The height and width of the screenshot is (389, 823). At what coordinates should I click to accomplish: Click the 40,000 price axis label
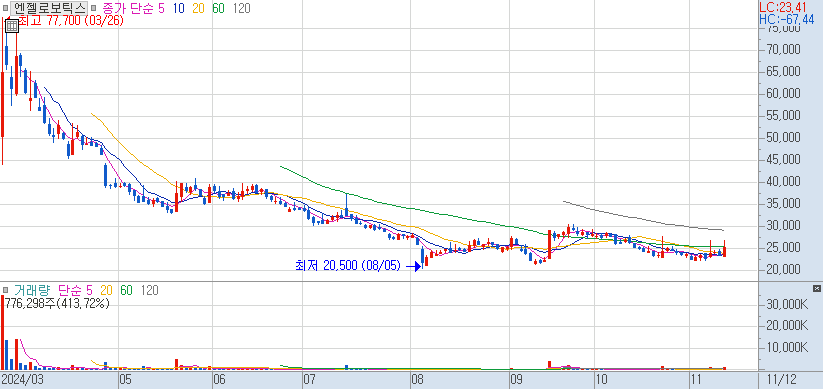[784, 182]
